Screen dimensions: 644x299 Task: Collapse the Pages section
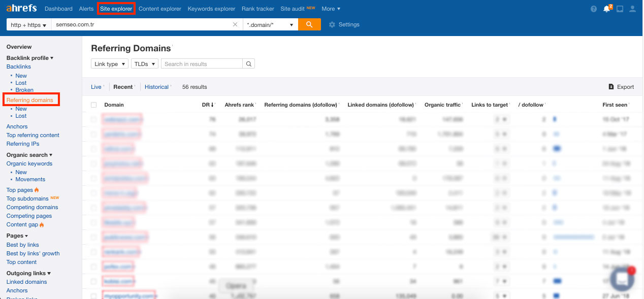pos(17,236)
